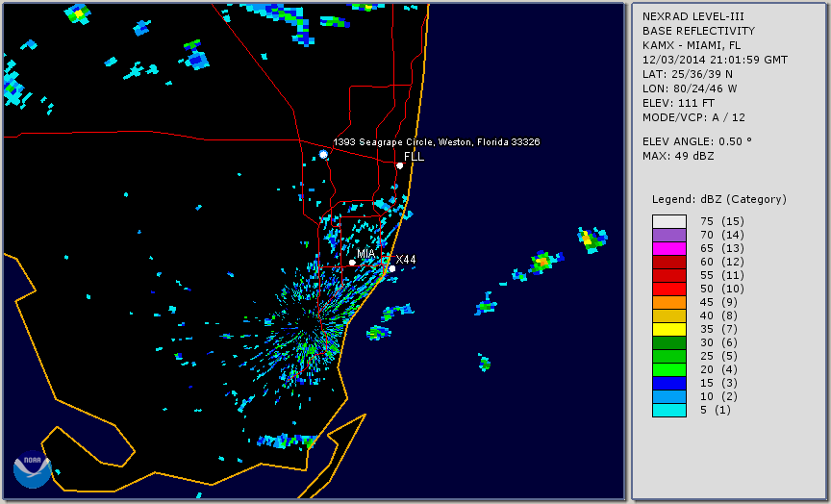This screenshot has width=831, height=504.
Task: Click the 20 dBZ bright green swatch
Action: (x=668, y=369)
